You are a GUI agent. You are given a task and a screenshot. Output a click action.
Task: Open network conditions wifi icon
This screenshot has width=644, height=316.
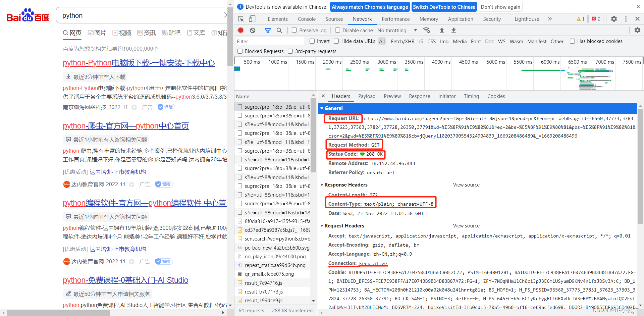(426, 30)
